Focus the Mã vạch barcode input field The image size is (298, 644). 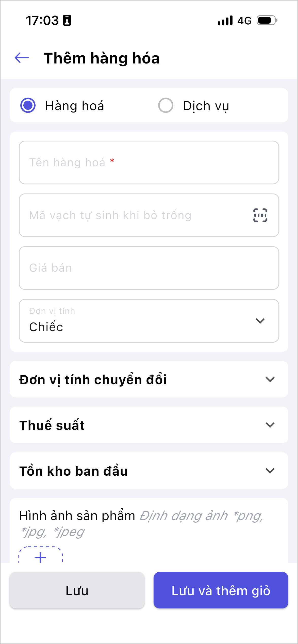[135, 215]
